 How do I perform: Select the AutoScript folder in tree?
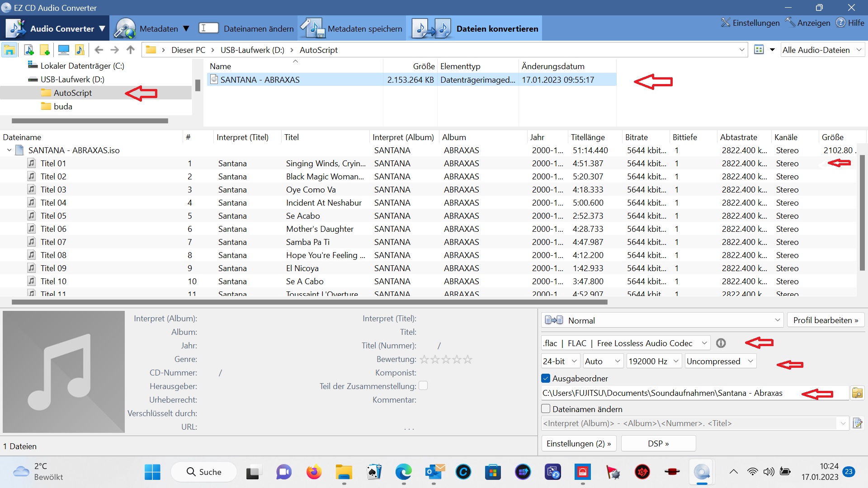point(72,93)
